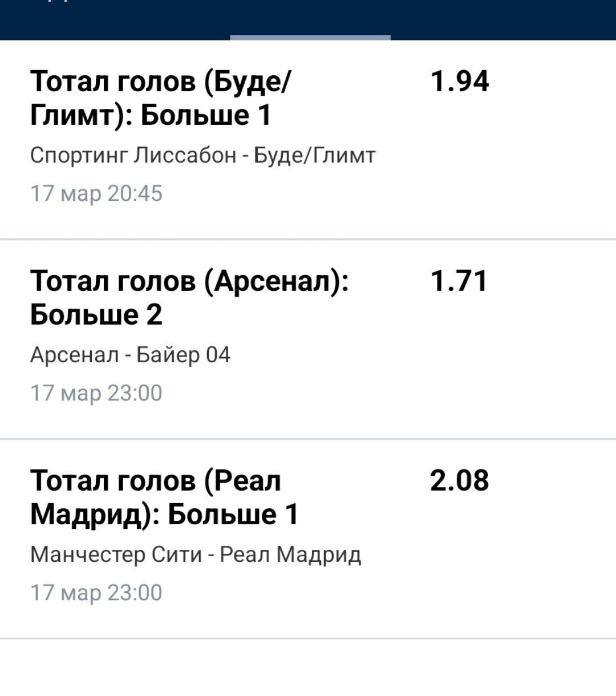Open the Спортинг Лиссабон - Буде/Глимт match
This screenshot has width=616, height=696.
[x=202, y=155]
